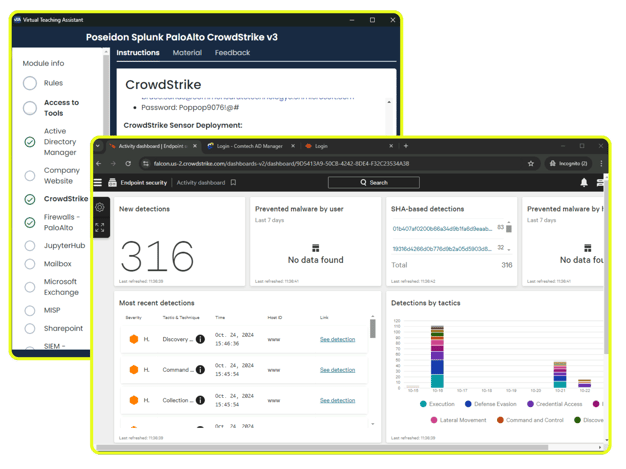Switch to Instructions tab in Teaching Assistant

(138, 53)
